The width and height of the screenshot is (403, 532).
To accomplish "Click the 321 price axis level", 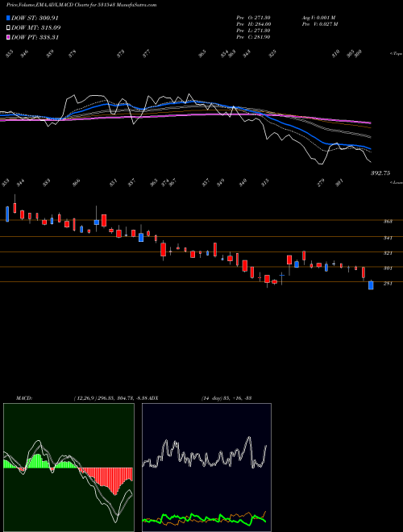I will click(x=388, y=253).
